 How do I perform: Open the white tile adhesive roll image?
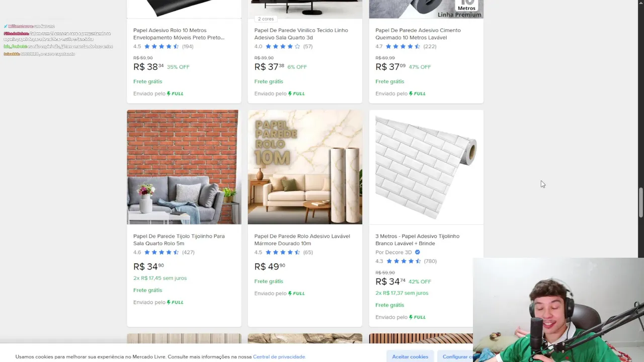click(x=426, y=167)
